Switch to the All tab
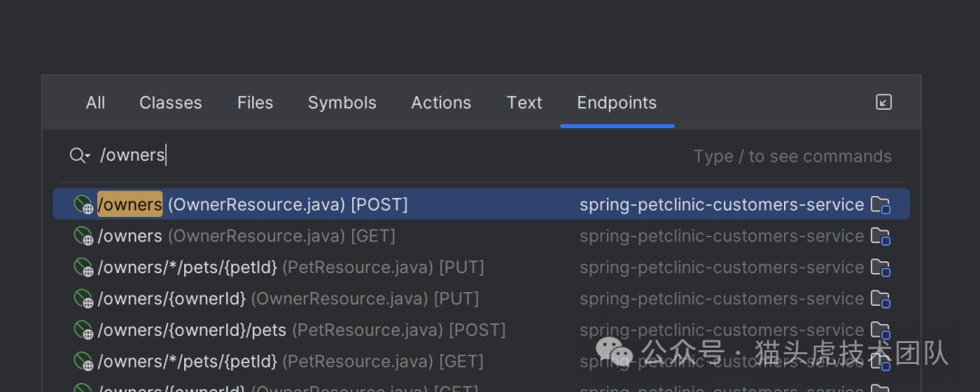Viewport: 980px width, 392px height. [x=95, y=103]
